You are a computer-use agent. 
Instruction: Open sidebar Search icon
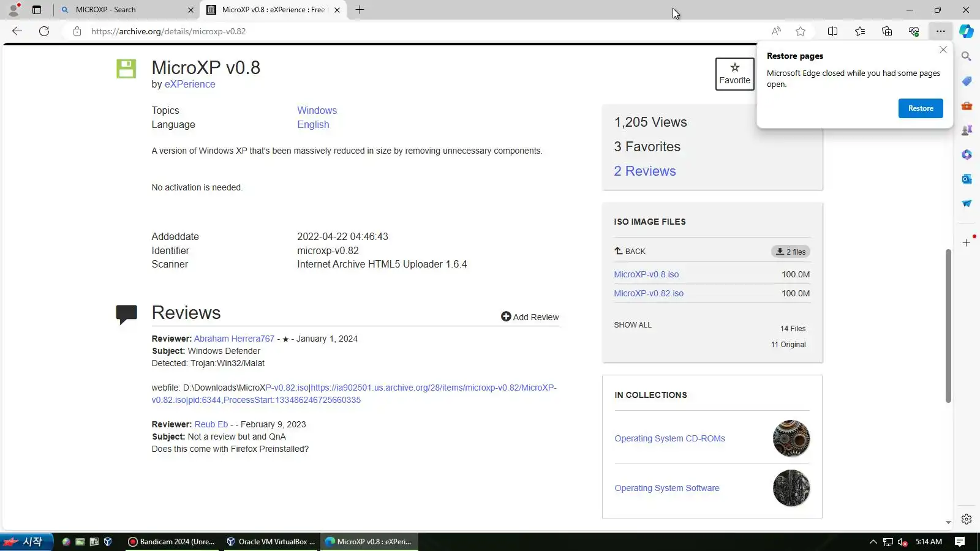pos(967,56)
